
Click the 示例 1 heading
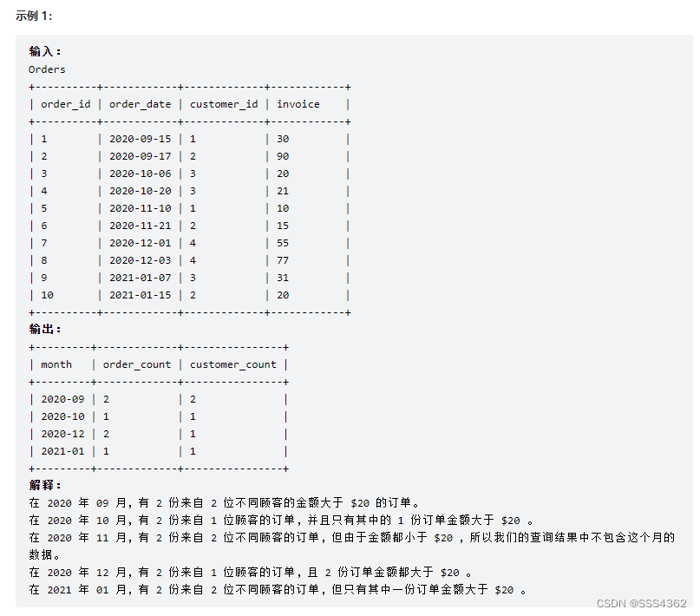[34, 16]
